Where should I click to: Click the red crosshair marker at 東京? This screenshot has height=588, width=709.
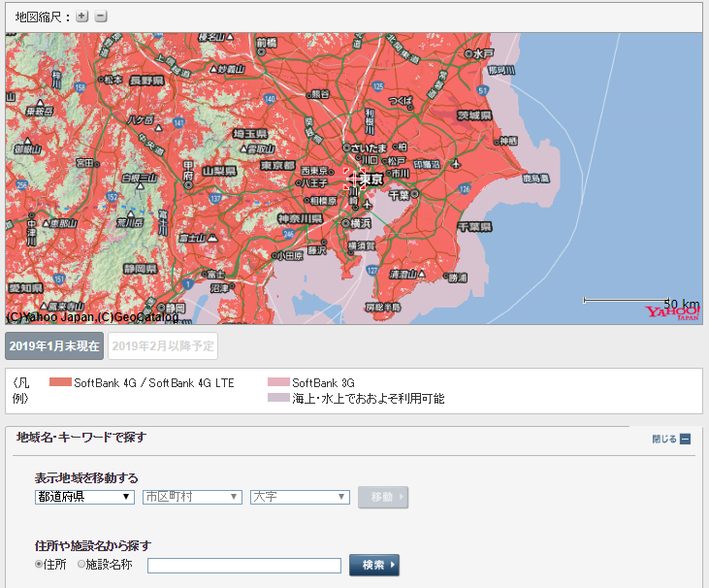click(354, 180)
